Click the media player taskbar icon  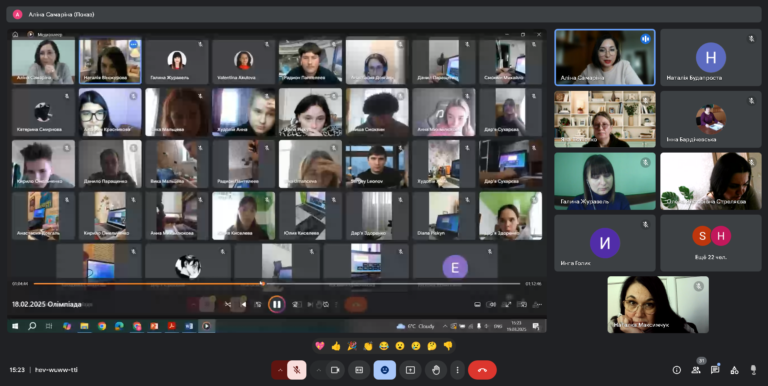(206, 326)
